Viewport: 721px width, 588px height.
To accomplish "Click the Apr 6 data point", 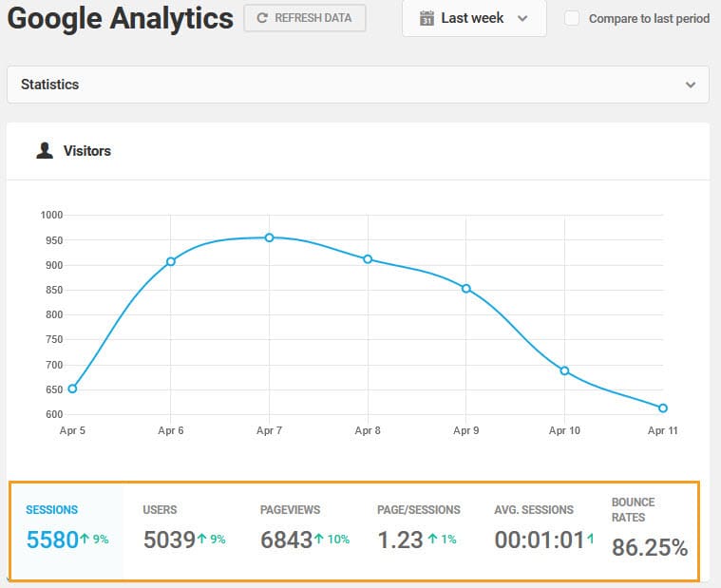I will click(171, 261).
